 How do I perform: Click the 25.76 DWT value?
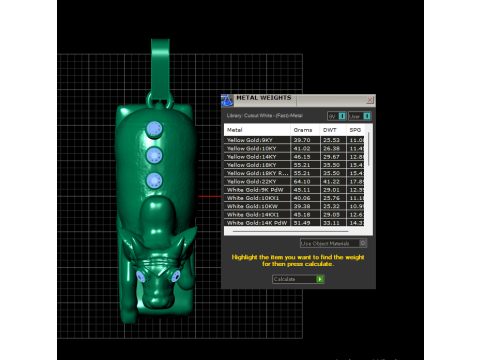point(331,198)
